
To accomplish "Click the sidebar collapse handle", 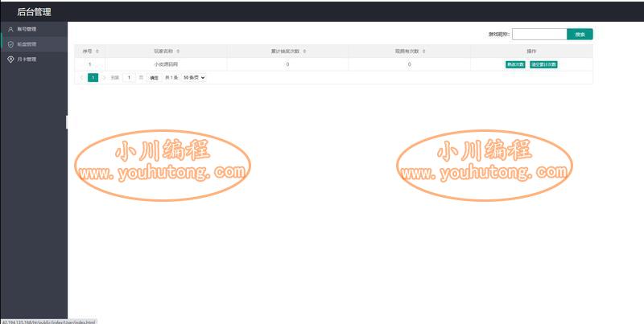I will pos(67,122).
